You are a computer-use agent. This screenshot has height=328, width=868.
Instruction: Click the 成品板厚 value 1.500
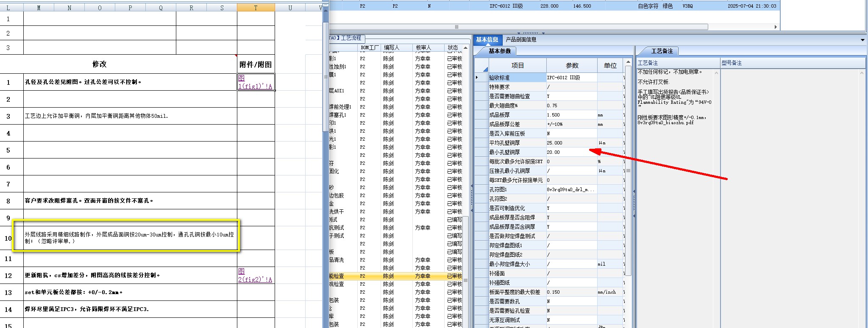point(572,115)
